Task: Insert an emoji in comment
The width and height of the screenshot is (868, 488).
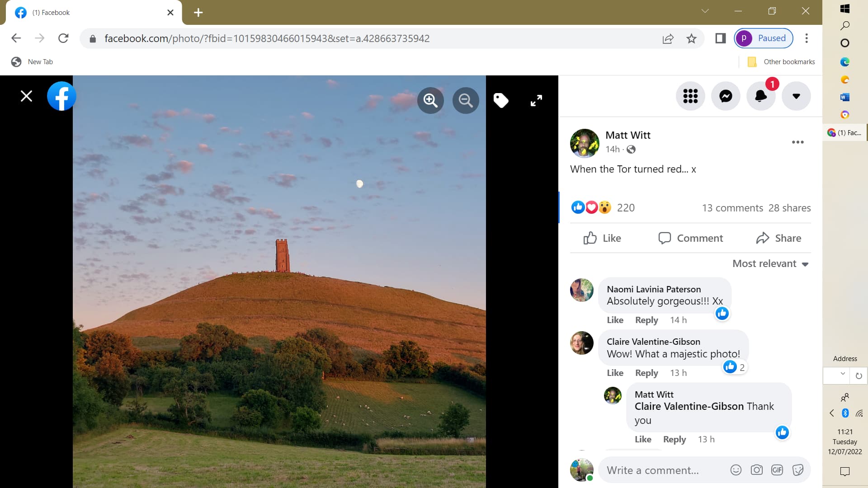Action: [736, 470]
